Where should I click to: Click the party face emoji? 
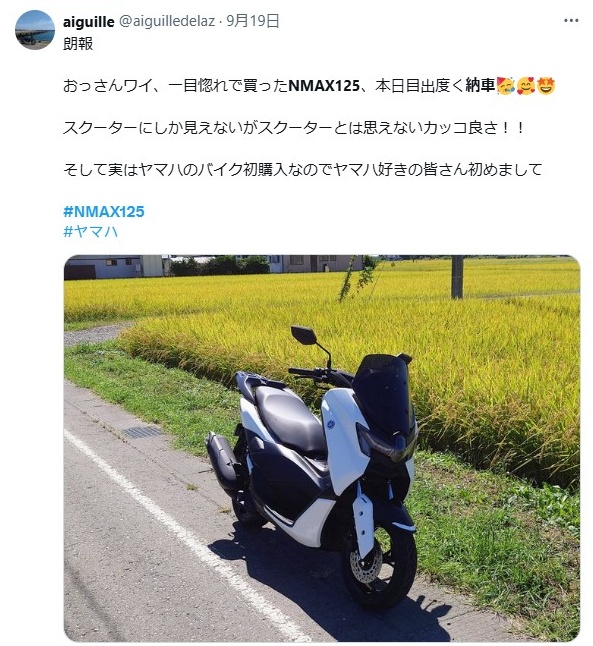coord(506,86)
